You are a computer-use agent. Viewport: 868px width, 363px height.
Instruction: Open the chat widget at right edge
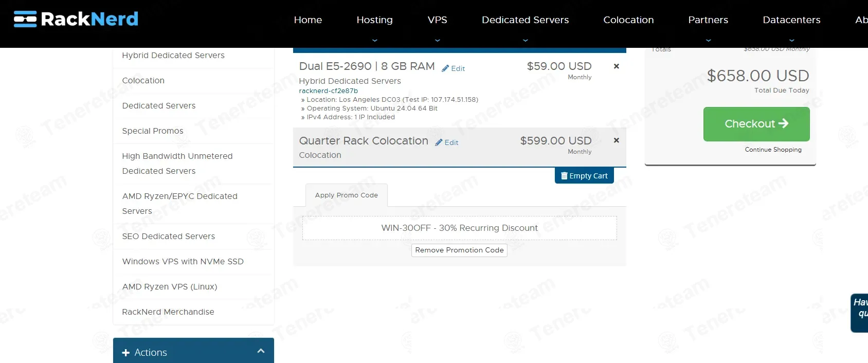(x=860, y=313)
